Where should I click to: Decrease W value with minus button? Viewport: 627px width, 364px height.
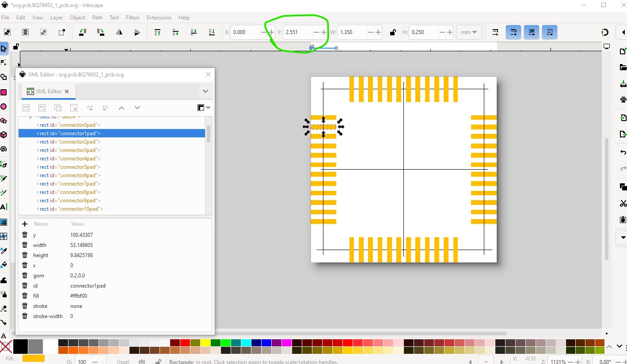point(370,32)
